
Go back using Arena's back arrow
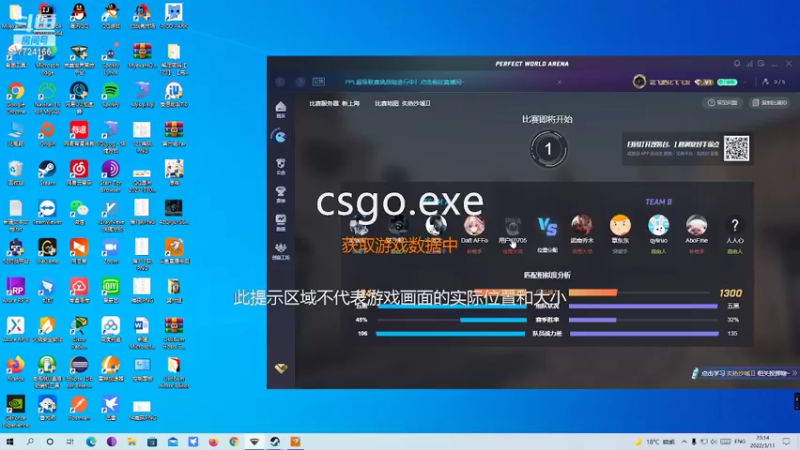point(280,82)
